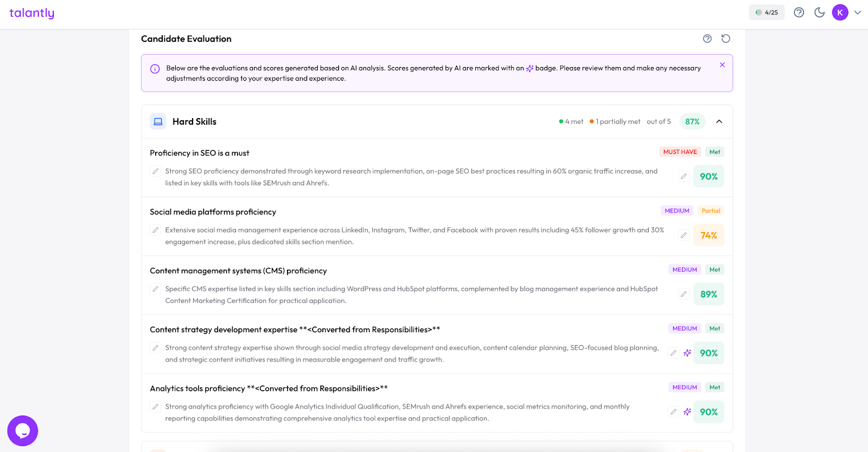Viewport: 868px width, 452px height.
Task: Click Candidate Evaluation help icon
Action: tap(707, 38)
